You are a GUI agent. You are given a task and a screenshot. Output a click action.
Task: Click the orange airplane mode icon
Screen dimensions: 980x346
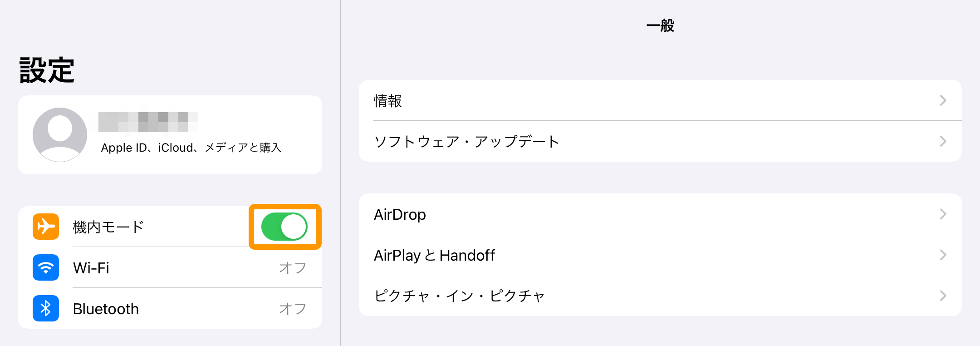[x=46, y=227]
